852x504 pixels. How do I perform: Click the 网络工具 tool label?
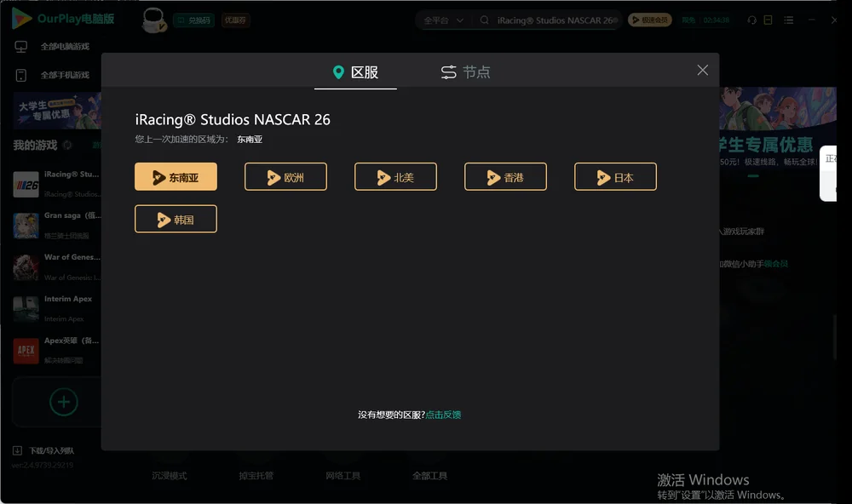click(343, 476)
